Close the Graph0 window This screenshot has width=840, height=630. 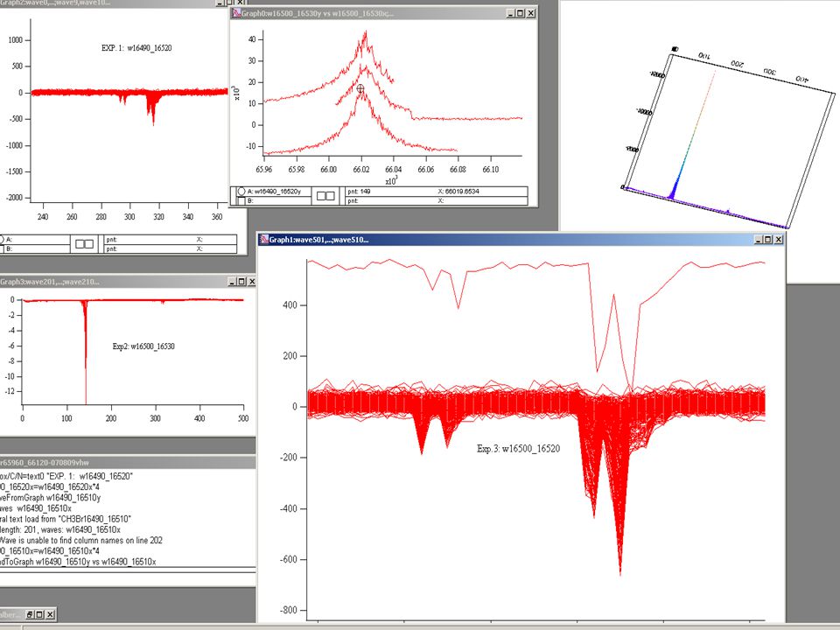point(530,13)
